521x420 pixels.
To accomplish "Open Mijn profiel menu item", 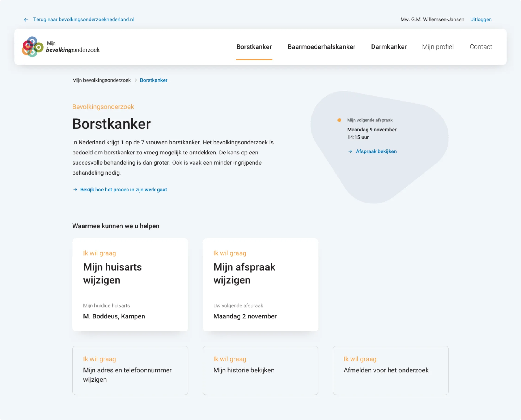I will (438, 47).
